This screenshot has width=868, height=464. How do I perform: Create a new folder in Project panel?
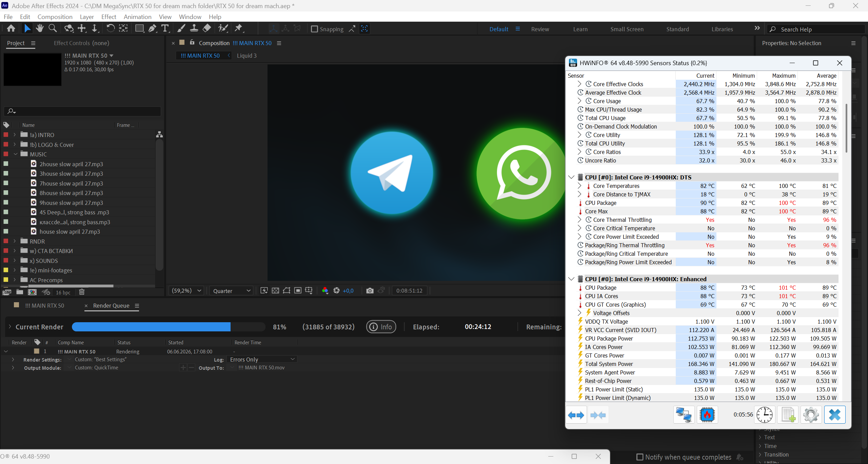pos(20,292)
